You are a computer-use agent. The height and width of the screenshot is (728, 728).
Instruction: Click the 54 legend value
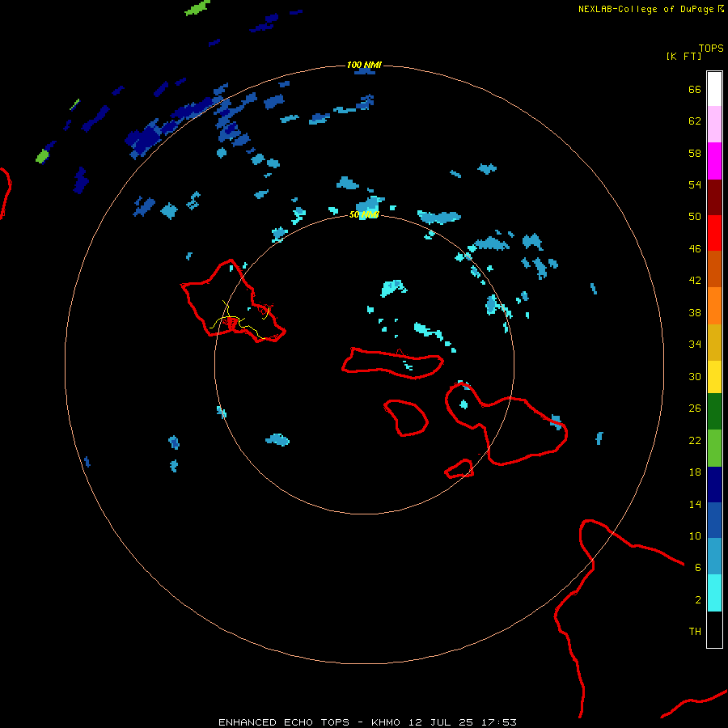(695, 184)
